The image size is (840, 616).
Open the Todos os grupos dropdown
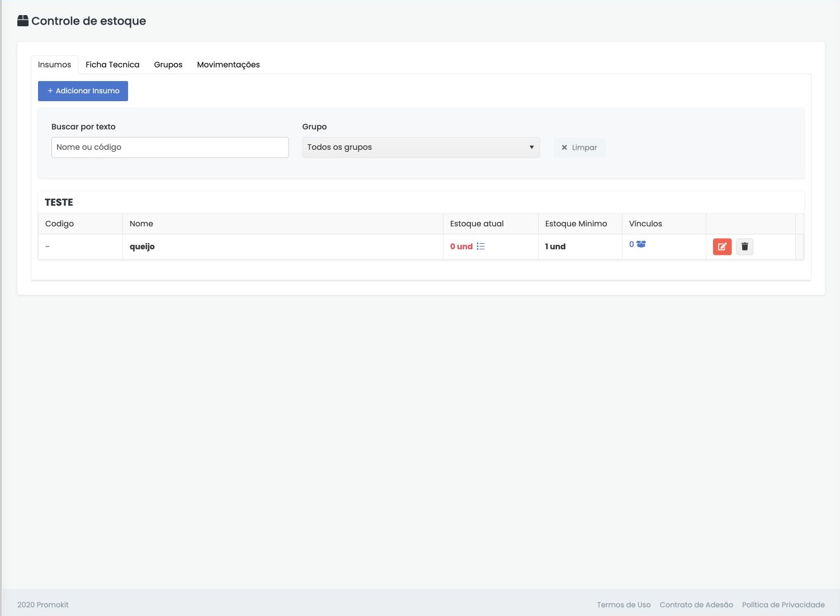pyautogui.click(x=421, y=148)
